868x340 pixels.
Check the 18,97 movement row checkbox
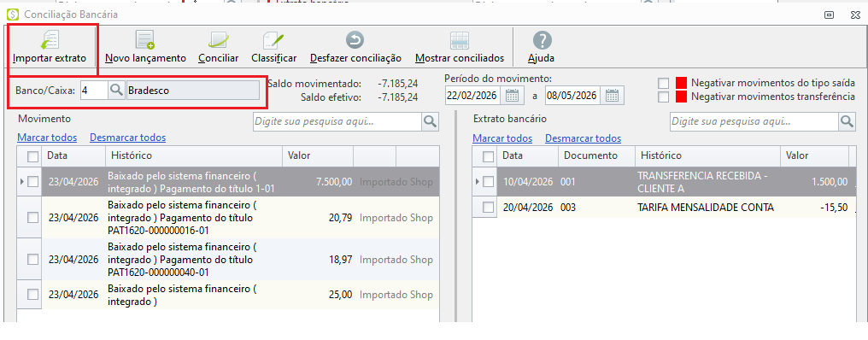[33, 259]
